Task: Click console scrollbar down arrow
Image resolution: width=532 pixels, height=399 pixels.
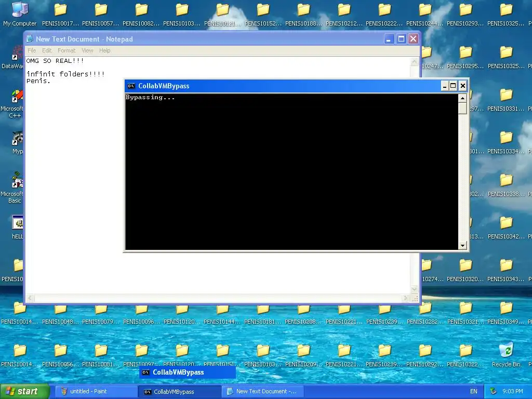Action: (x=462, y=246)
